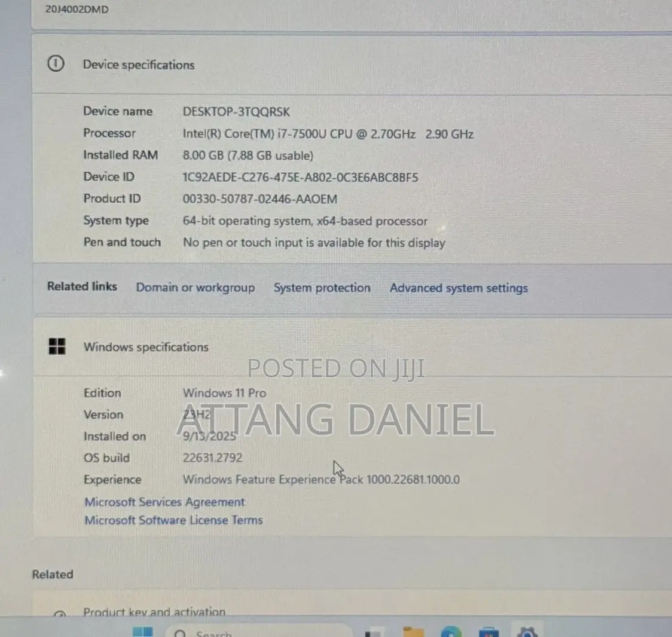Image resolution: width=672 pixels, height=637 pixels.
Task: Click the Related links label
Action: (x=82, y=287)
